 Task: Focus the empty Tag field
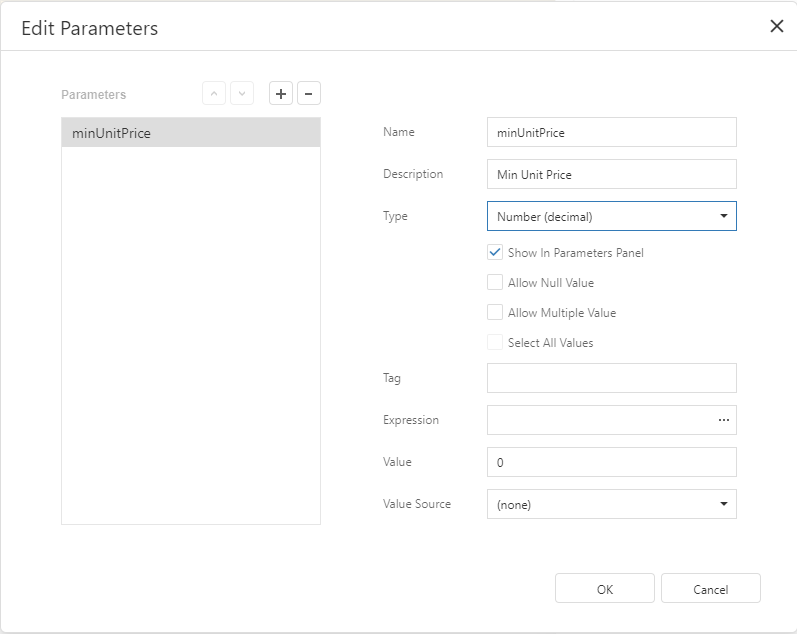[x=610, y=378]
